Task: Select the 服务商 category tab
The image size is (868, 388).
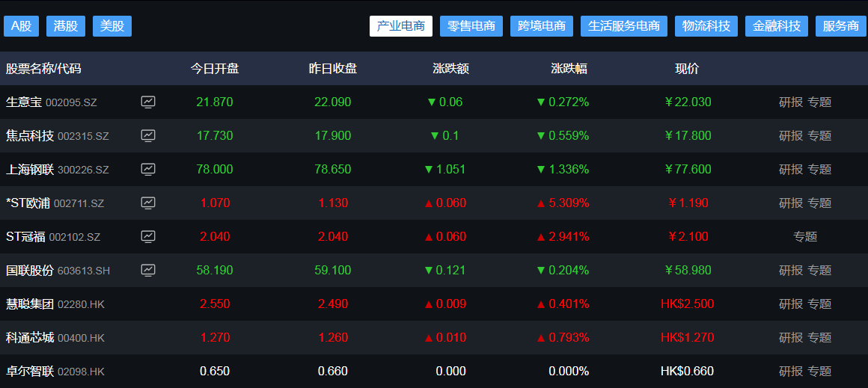Action: point(841,26)
